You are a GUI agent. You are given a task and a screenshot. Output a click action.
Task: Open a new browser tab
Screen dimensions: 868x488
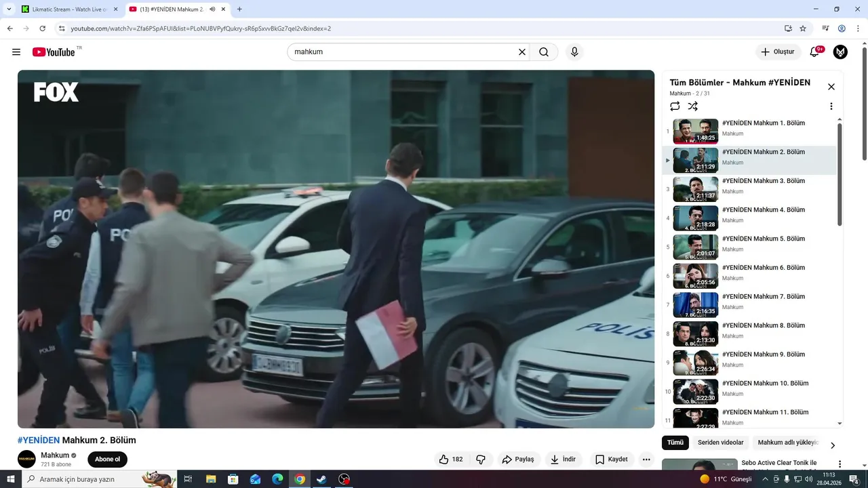click(x=239, y=9)
